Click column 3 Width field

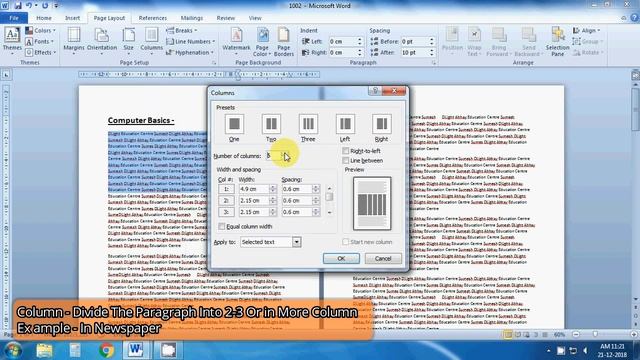(254, 212)
